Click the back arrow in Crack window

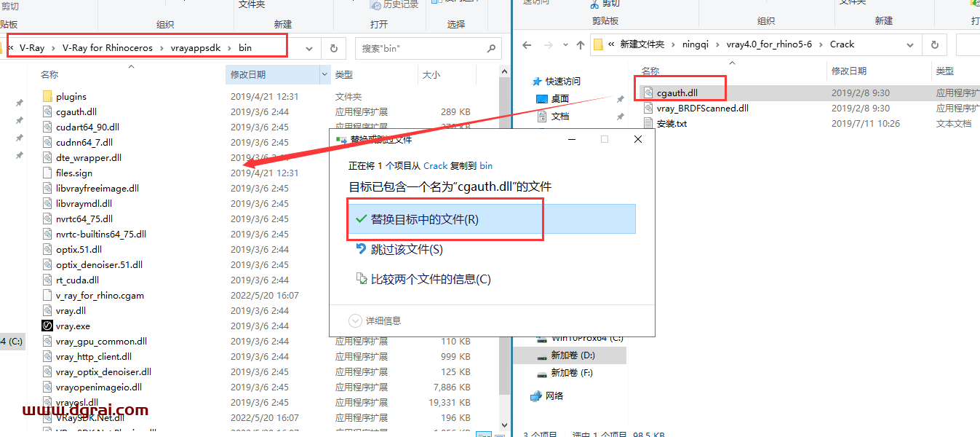coord(527,44)
